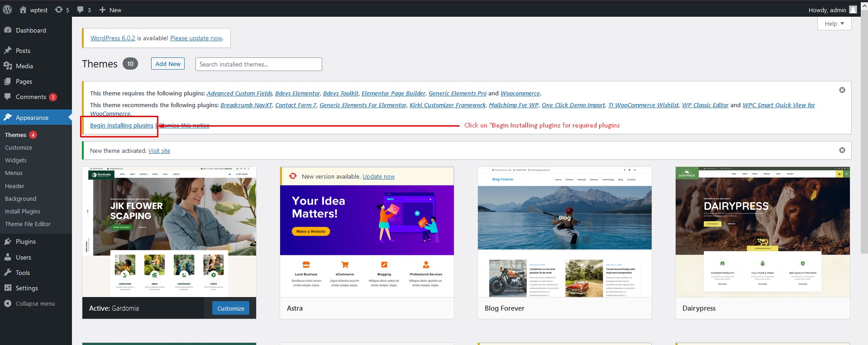The width and height of the screenshot is (868, 345).
Task: Open the comments bubble icon in admin bar
Action: point(80,9)
